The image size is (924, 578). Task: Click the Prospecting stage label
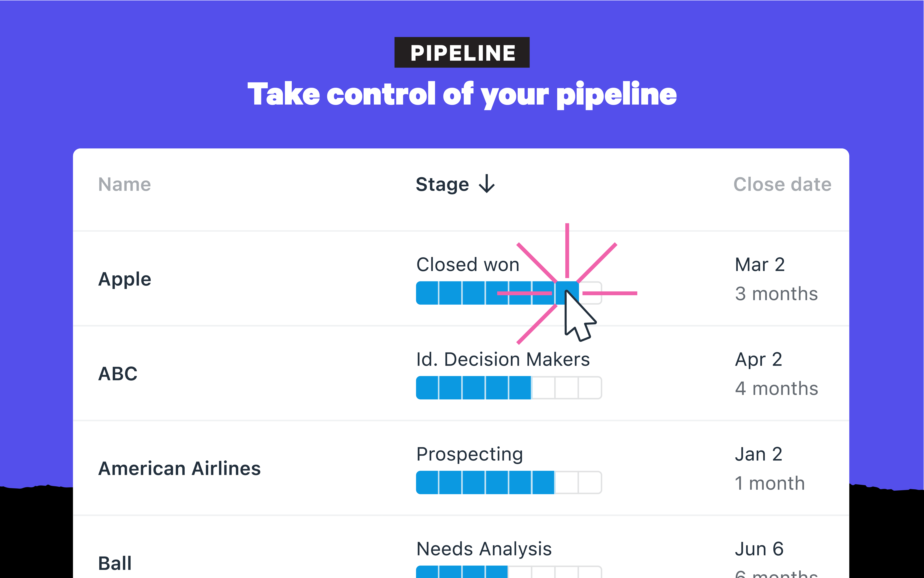click(x=469, y=454)
